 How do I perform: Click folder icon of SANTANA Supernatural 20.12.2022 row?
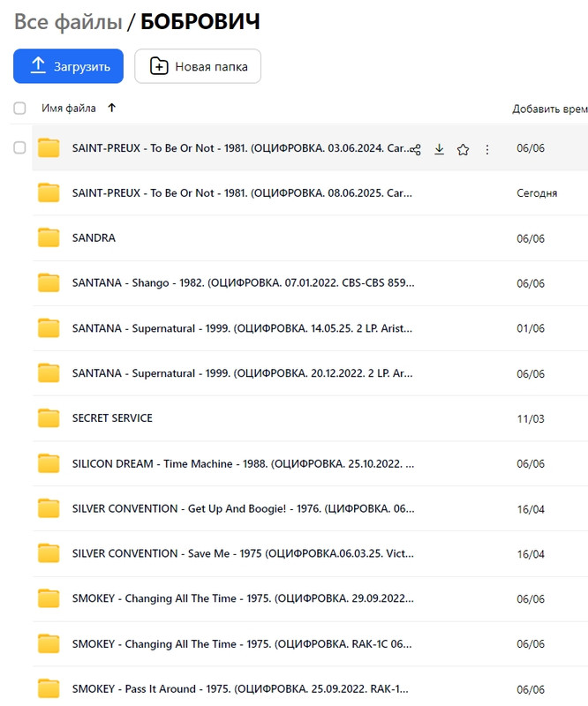[x=49, y=372]
